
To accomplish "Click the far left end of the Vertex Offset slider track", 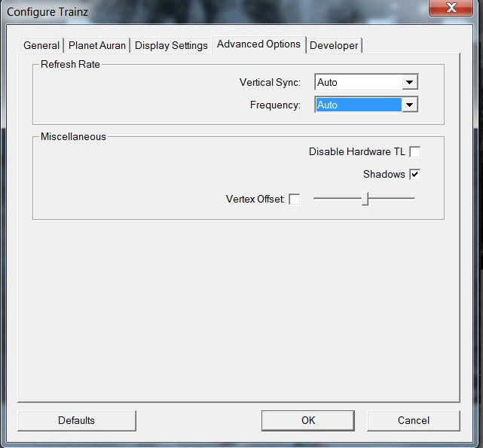I will pyautogui.click(x=315, y=199).
